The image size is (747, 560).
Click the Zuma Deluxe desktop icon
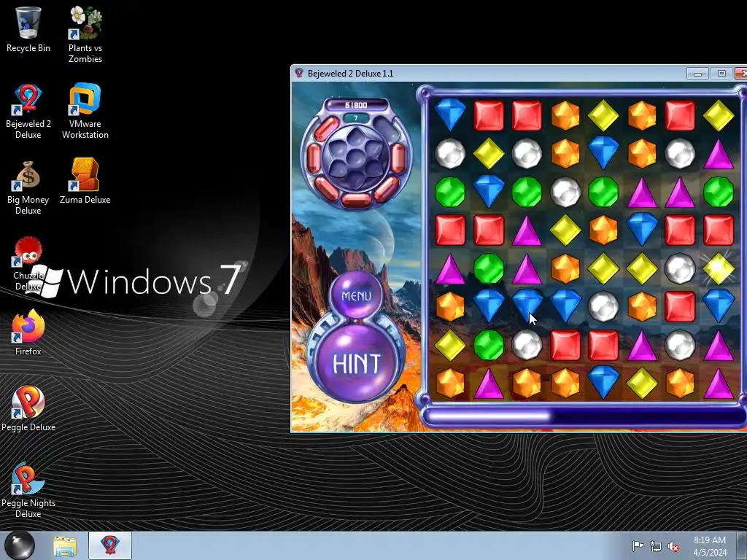[85, 181]
